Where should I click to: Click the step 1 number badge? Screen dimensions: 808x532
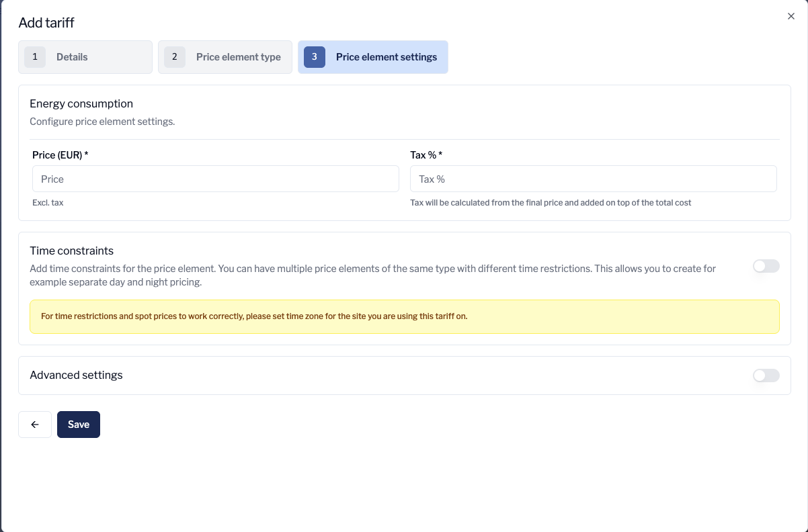click(34, 56)
